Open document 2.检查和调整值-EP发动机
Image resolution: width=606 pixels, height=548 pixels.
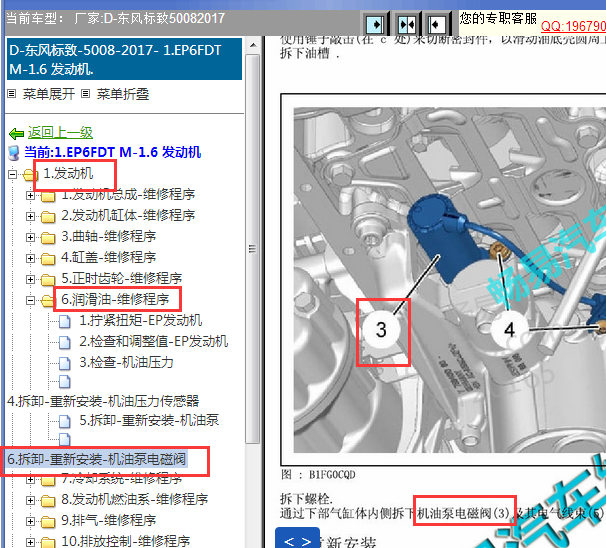pos(153,341)
